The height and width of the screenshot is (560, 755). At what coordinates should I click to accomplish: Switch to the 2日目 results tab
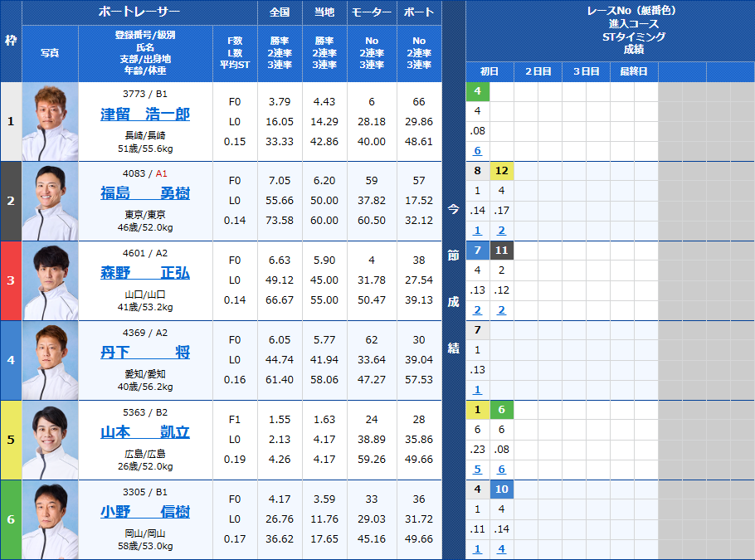(x=538, y=71)
